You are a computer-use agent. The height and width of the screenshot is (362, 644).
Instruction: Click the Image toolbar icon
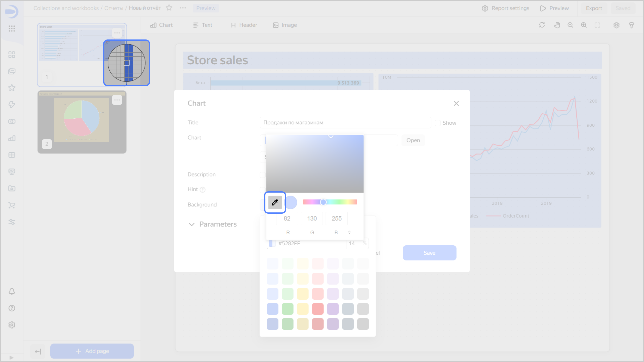[x=285, y=25]
